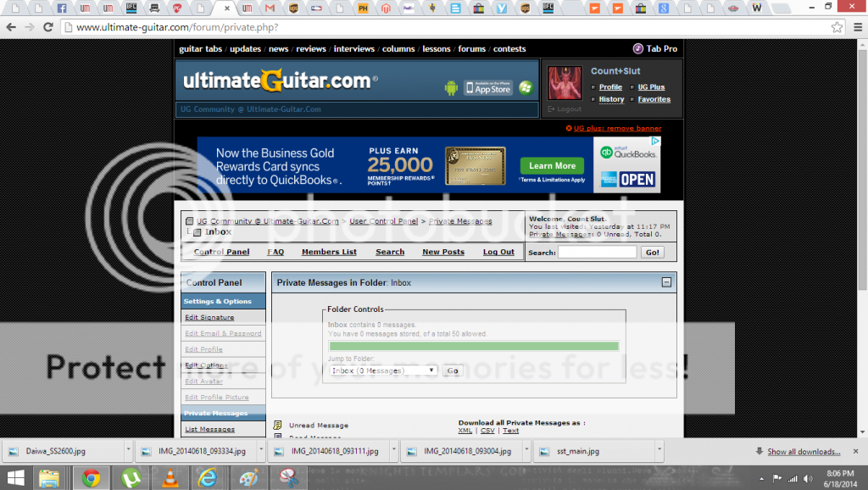Switch to the FedEx browser tab

[x=409, y=8]
